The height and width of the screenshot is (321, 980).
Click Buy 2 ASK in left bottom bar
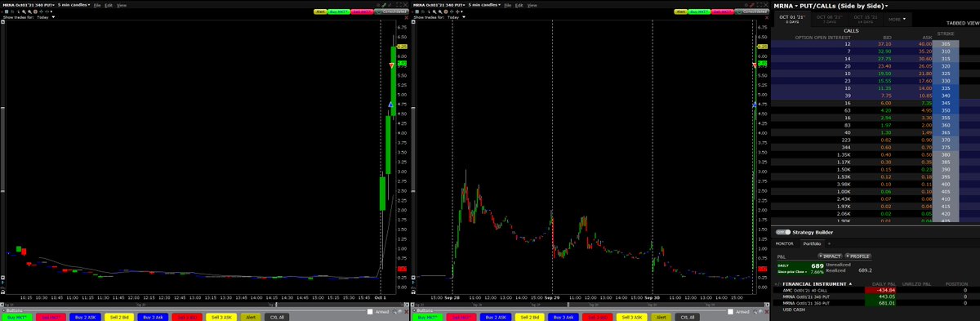(84, 316)
